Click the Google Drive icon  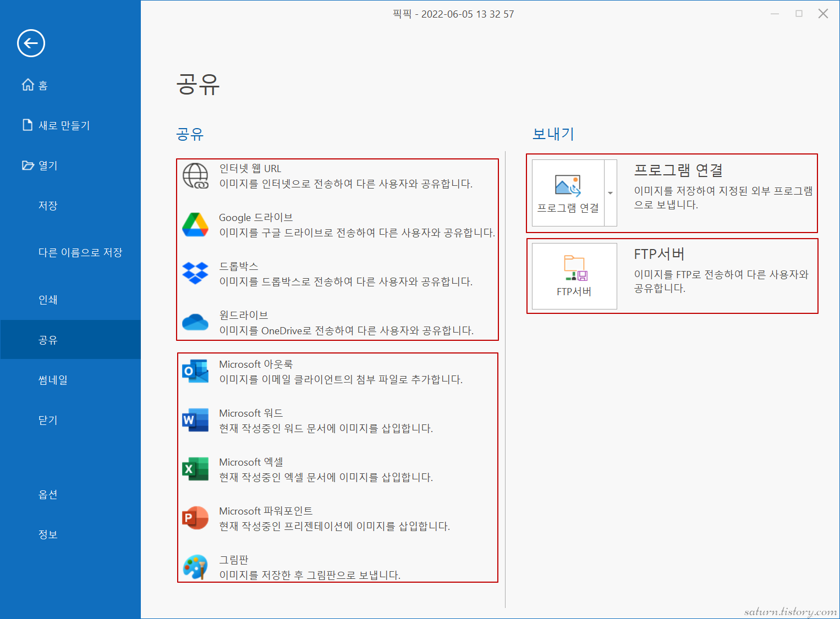tap(195, 225)
